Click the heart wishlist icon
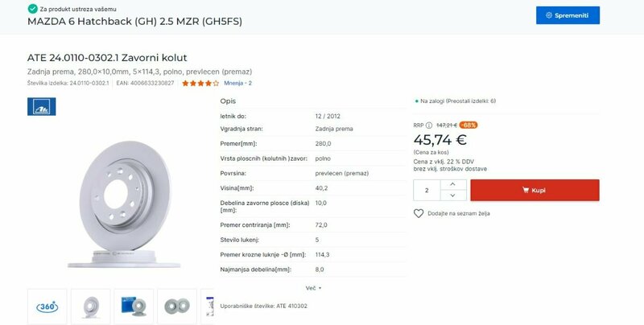This screenshot has height=325, width=644. coord(419,213)
